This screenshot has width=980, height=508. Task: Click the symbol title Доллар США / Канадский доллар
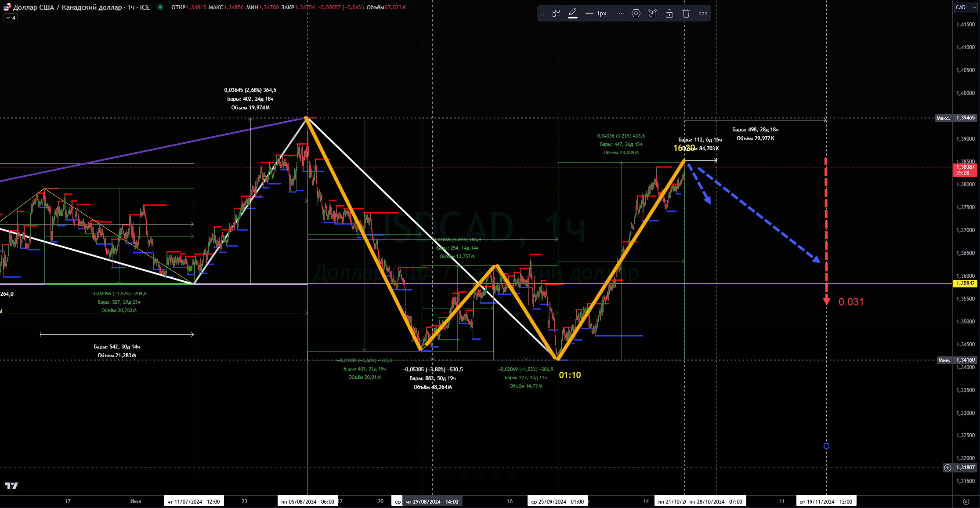(68, 7)
